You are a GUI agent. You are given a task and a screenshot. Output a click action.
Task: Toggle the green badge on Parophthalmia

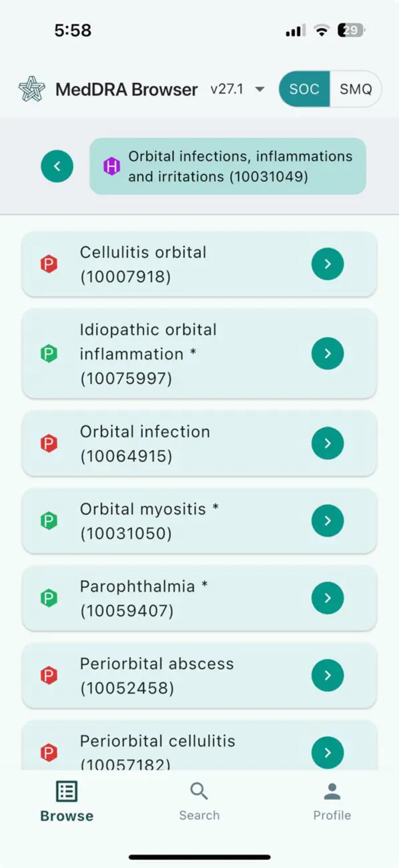(48, 598)
